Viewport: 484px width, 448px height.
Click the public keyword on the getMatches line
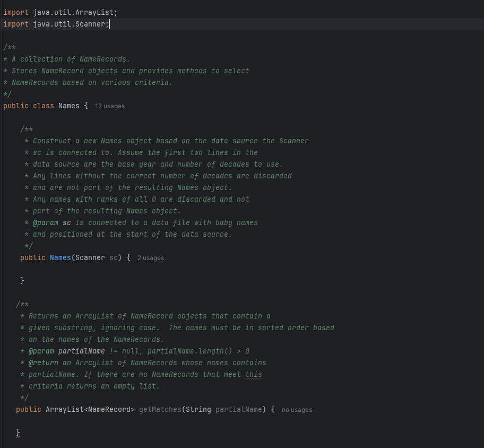(x=28, y=409)
